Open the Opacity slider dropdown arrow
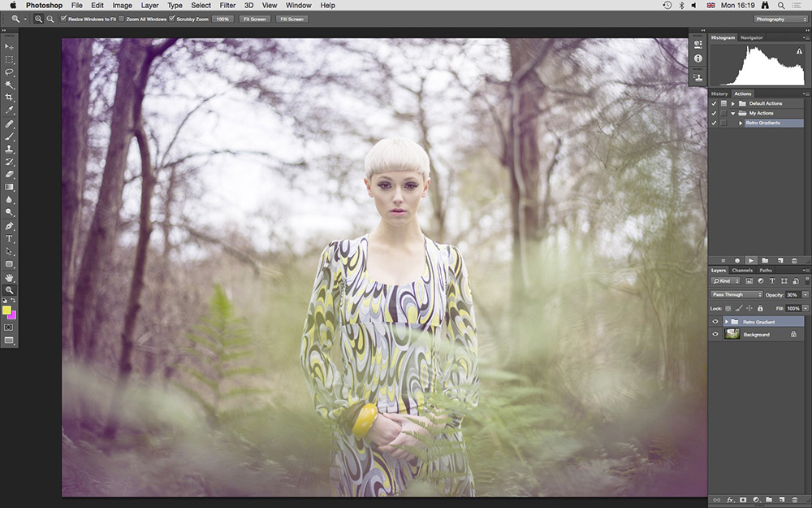812x508 pixels. (806, 294)
